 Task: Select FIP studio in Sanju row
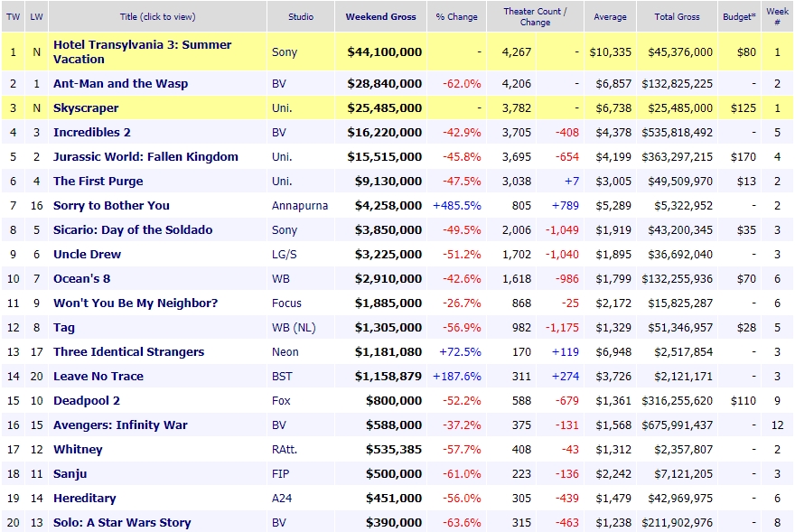(280, 473)
